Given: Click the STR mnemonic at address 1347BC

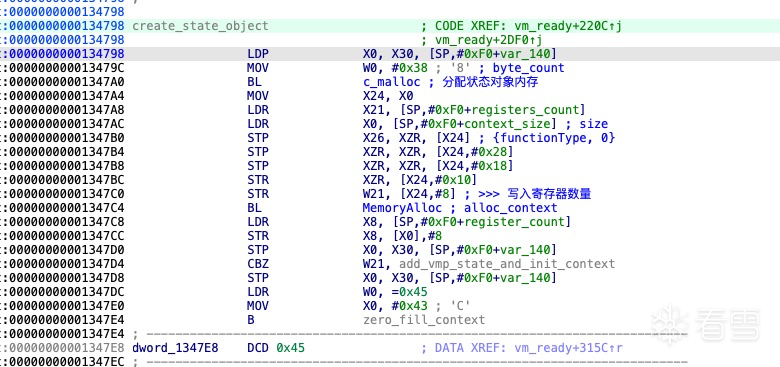Looking at the screenshot, I should click(258, 180).
